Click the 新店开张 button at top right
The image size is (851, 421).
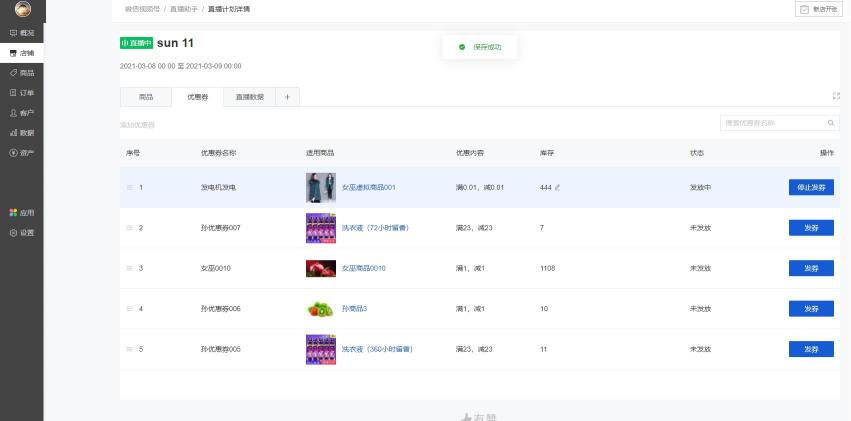pos(819,9)
